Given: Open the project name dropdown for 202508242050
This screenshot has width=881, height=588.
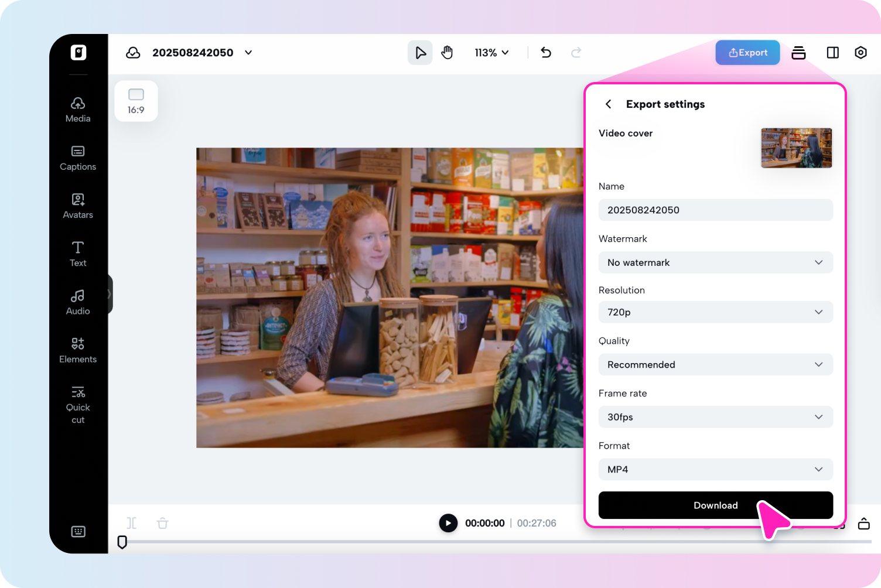Looking at the screenshot, I should pyautogui.click(x=248, y=52).
